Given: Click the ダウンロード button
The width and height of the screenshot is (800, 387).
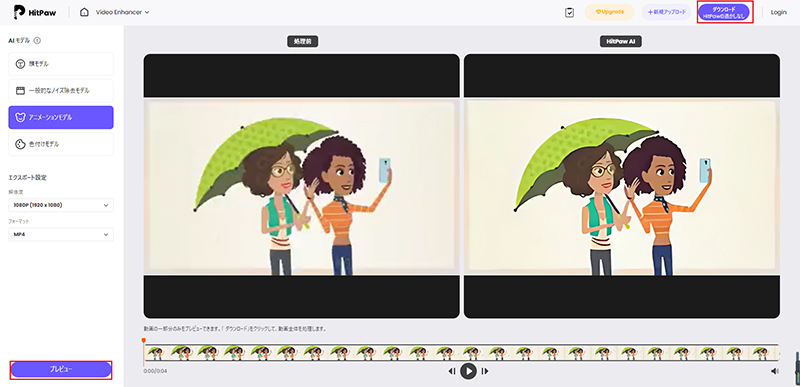Looking at the screenshot, I should (724, 12).
